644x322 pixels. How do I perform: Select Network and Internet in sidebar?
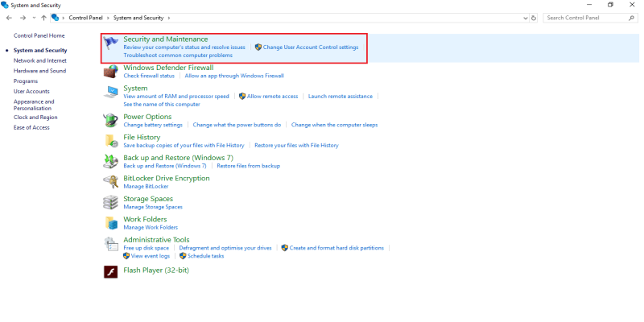39,60
